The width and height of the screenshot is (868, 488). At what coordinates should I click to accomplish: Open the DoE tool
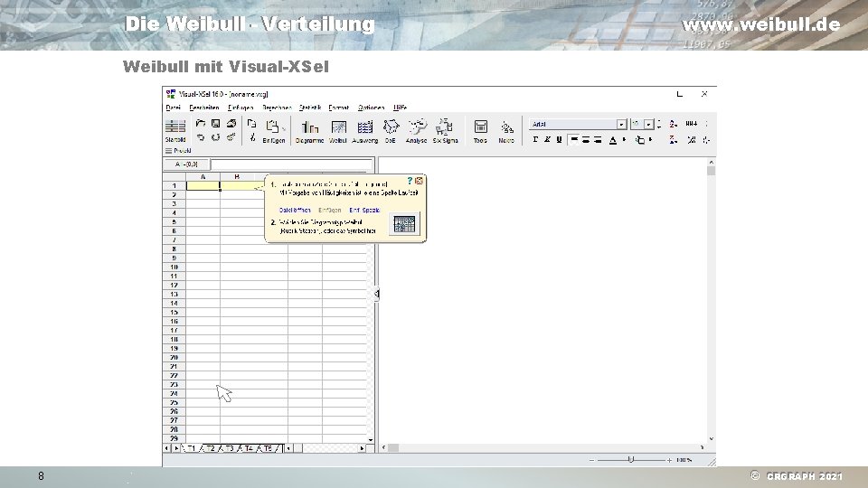391,131
